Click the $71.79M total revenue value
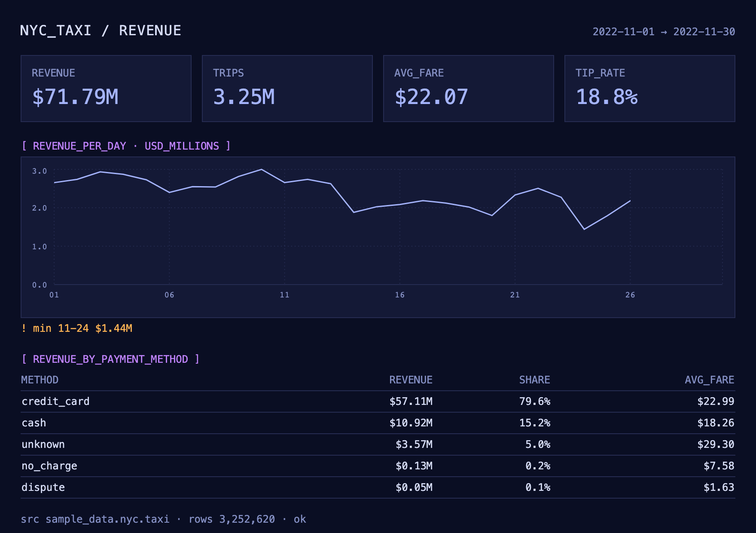Viewport: 756px width, 533px height. pyautogui.click(x=75, y=97)
